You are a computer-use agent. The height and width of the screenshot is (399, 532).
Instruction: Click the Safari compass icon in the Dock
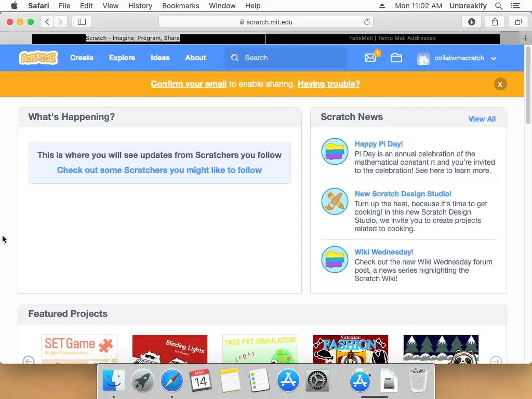pyautogui.click(x=171, y=380)
